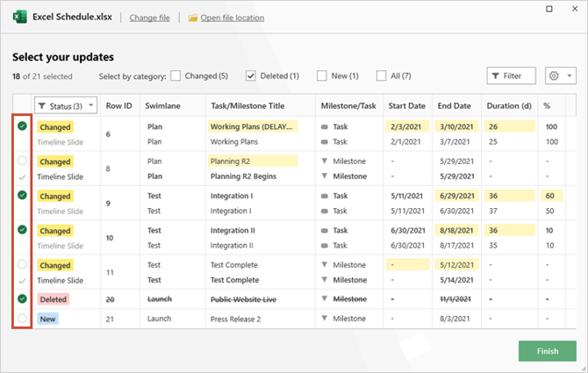Click the milestone triangle icon for Planning R2

click(325, 161)
